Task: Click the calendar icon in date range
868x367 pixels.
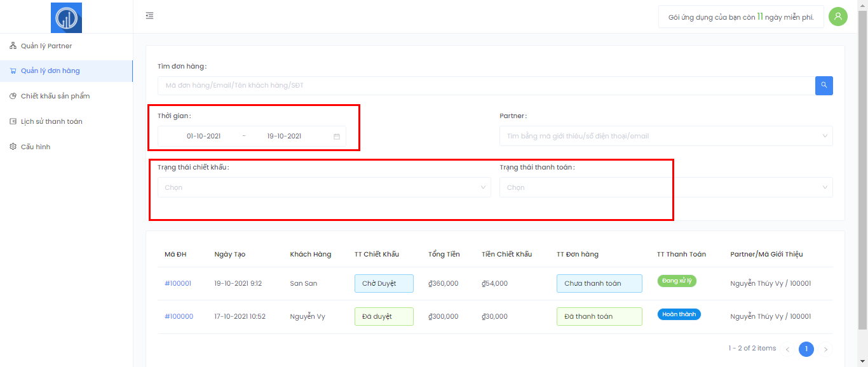Action: point(337,137)
